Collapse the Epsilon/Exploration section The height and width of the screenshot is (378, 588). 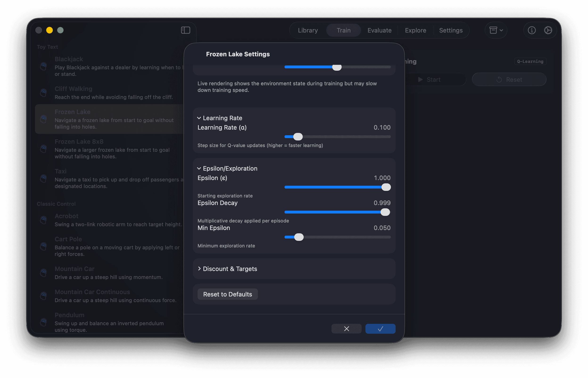199,168
